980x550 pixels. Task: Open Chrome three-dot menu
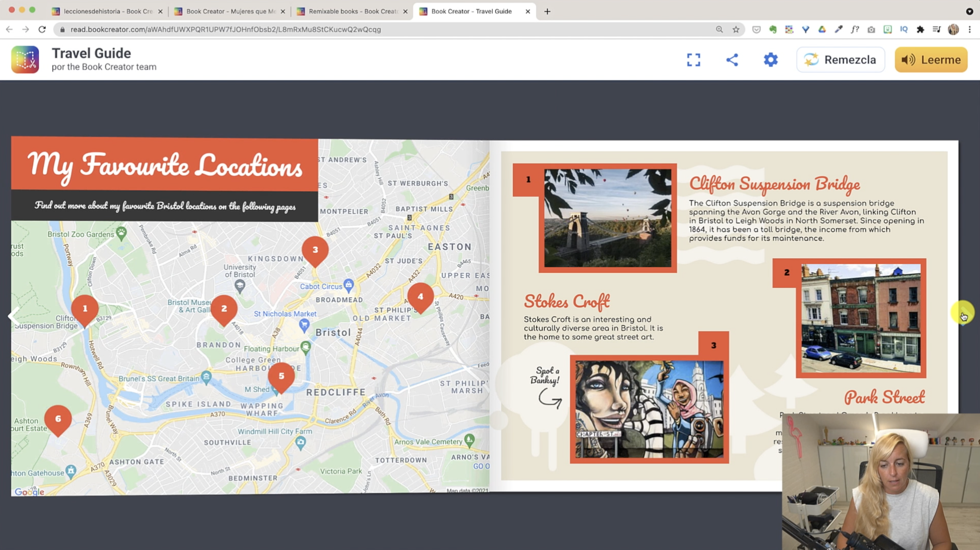pos(969,29)
